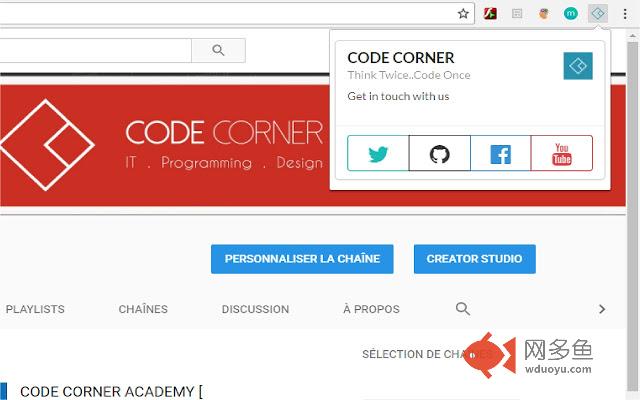Open the À PROPOS tab
640x400 pixels.
coord(371,309)
